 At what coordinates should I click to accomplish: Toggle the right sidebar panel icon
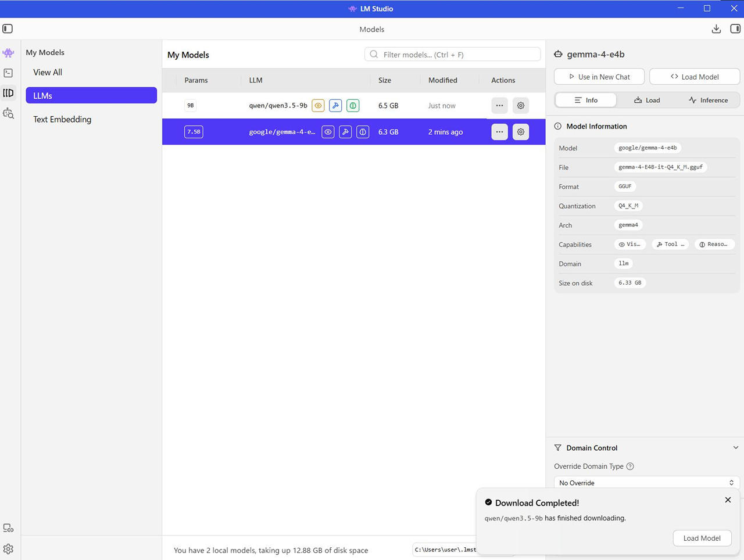[x=735, y=29]
